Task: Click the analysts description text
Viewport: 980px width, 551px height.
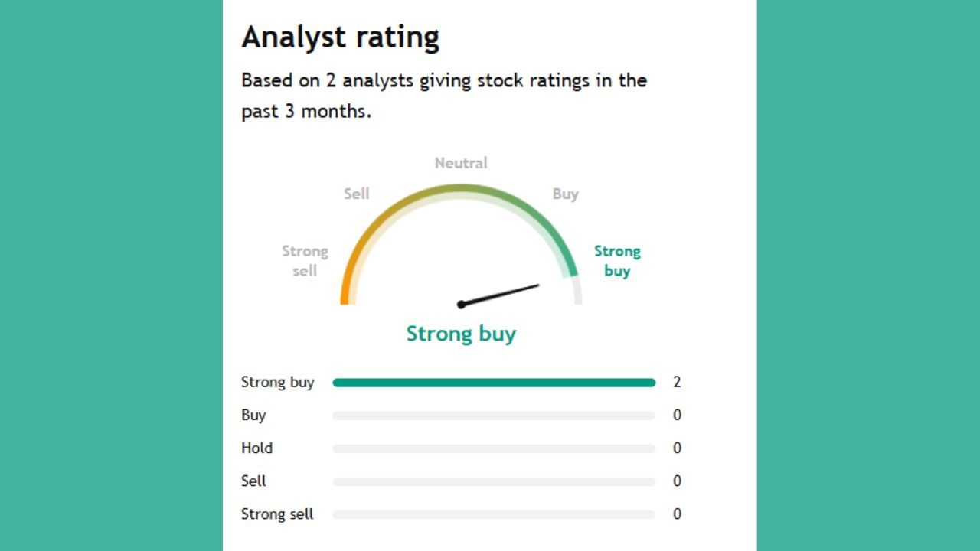Action: pos(444,96)
